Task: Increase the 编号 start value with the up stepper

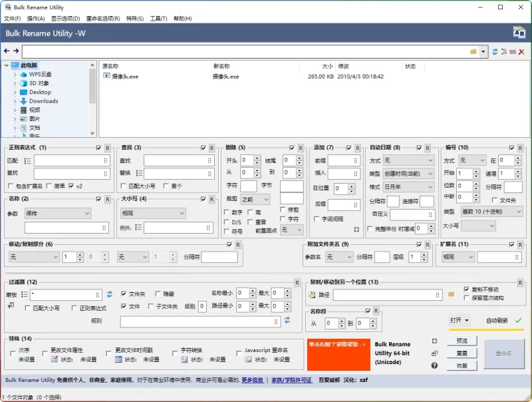Action: coord(476,170)
